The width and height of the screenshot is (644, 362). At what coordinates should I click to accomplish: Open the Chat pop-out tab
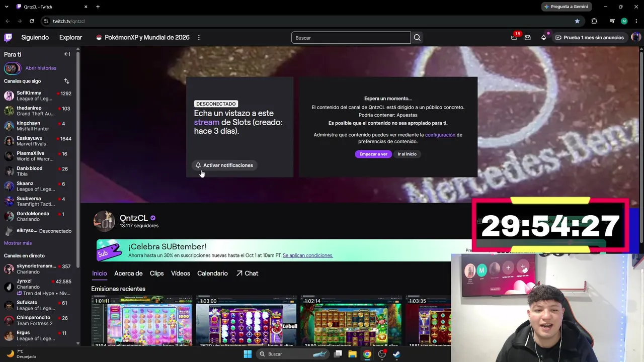(247, 274)
